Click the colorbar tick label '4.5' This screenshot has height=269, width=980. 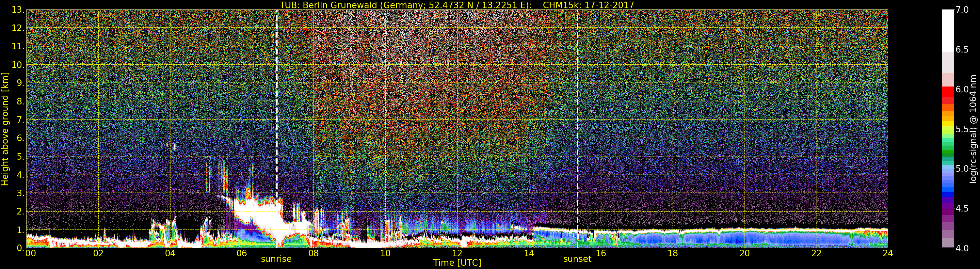click(962, 208)
